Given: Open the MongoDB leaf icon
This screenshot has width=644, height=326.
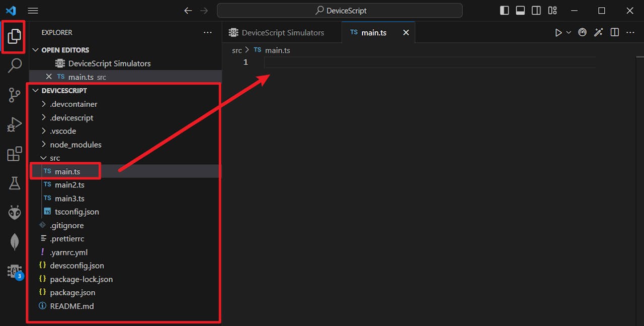Looking at the screenshot, I should (15, 242).
